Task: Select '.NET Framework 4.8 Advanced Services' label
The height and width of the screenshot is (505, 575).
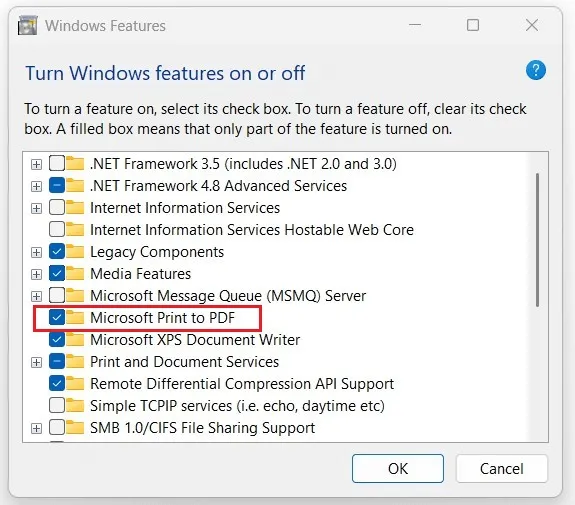Action: tap(219, 186)
